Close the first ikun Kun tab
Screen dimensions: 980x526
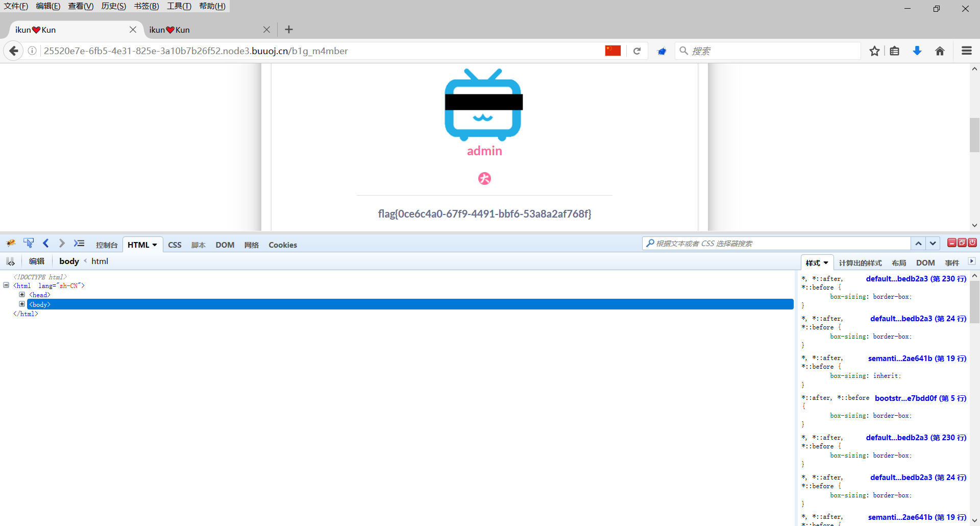(x=133, y=30)
